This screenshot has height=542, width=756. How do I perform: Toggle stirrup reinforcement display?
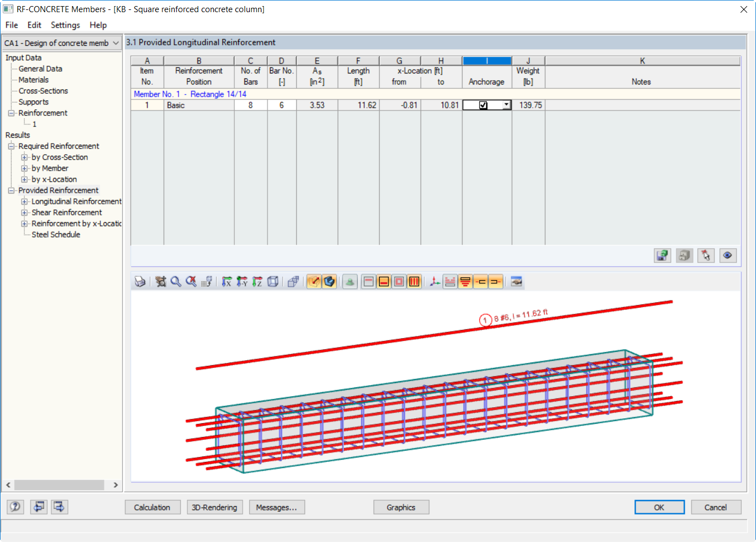tap(414, 282)
